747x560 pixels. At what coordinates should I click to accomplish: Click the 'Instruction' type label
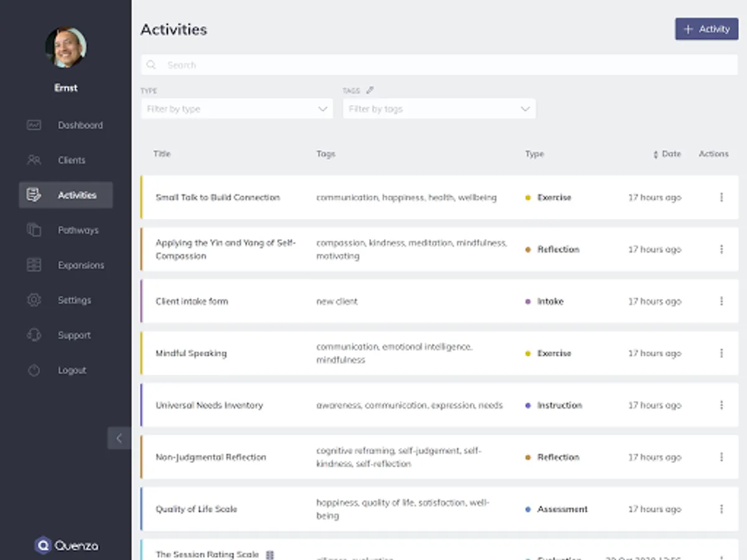(x=560, y=405)
